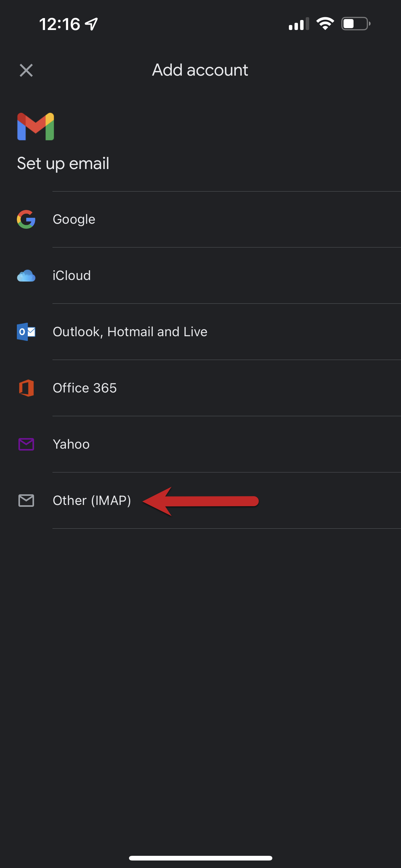
Task: Tap the Google G icon
Action: pyautogui.click(x=26, y=219)
